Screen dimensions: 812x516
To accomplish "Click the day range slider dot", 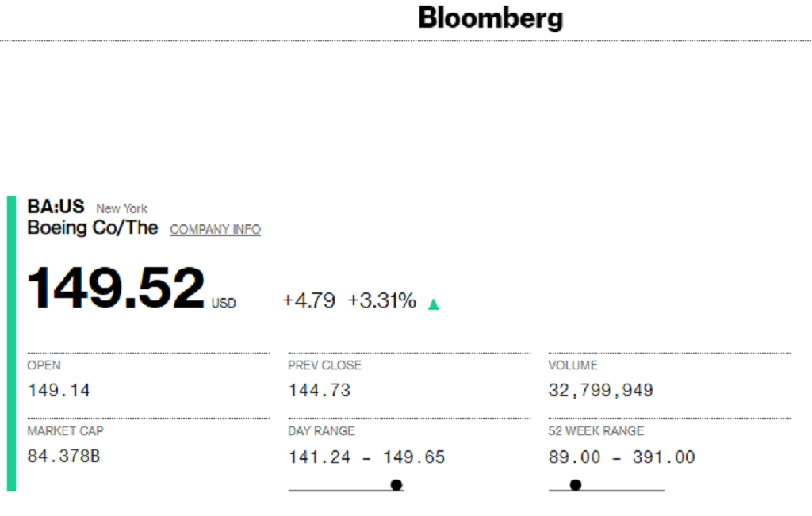I will (396, 485).
